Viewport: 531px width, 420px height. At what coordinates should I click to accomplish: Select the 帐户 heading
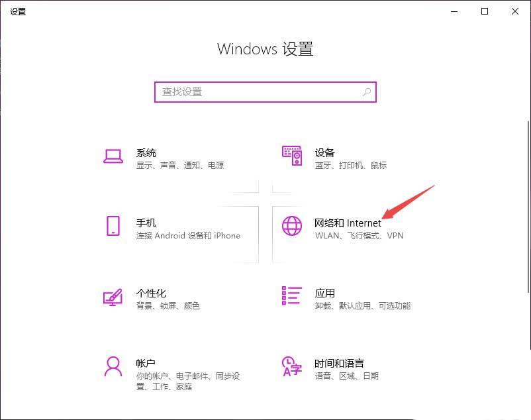pyautogui.click(x=146, y=363)
